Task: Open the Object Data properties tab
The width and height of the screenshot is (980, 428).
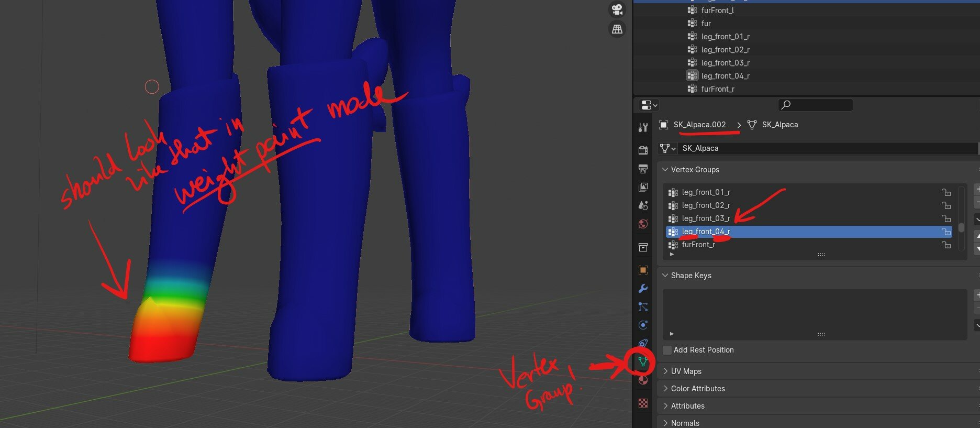Action: pos(643,362)
